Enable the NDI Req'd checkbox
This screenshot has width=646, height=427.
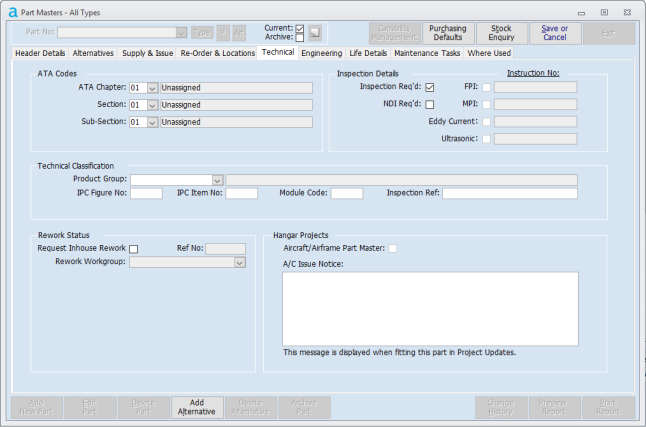[429, 104]
